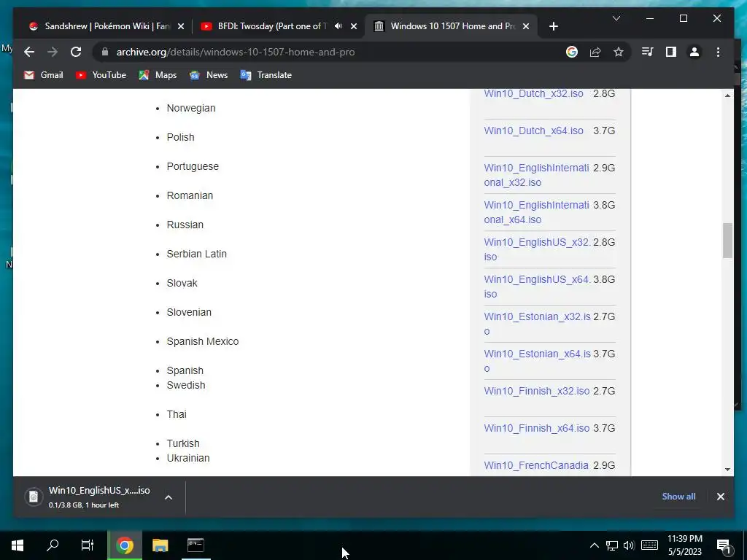The image size is (747, 560).
Task: Open clock showing 11:39 PM
Action: pos(684,545)
